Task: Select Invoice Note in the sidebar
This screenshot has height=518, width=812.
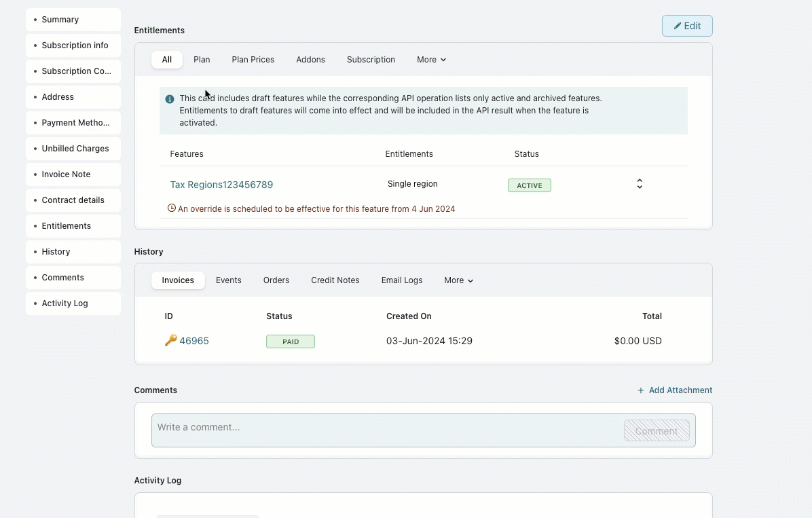Action: pyautogui.click(x=73, y=174)
